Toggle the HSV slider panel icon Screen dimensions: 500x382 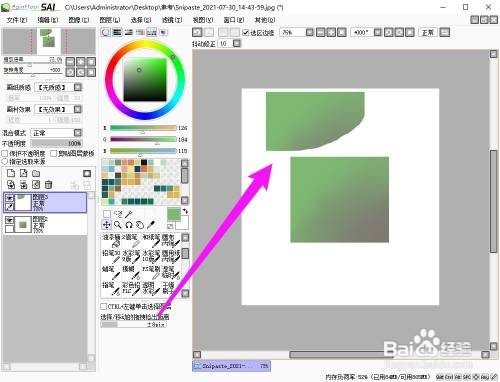tap(129, 32)
